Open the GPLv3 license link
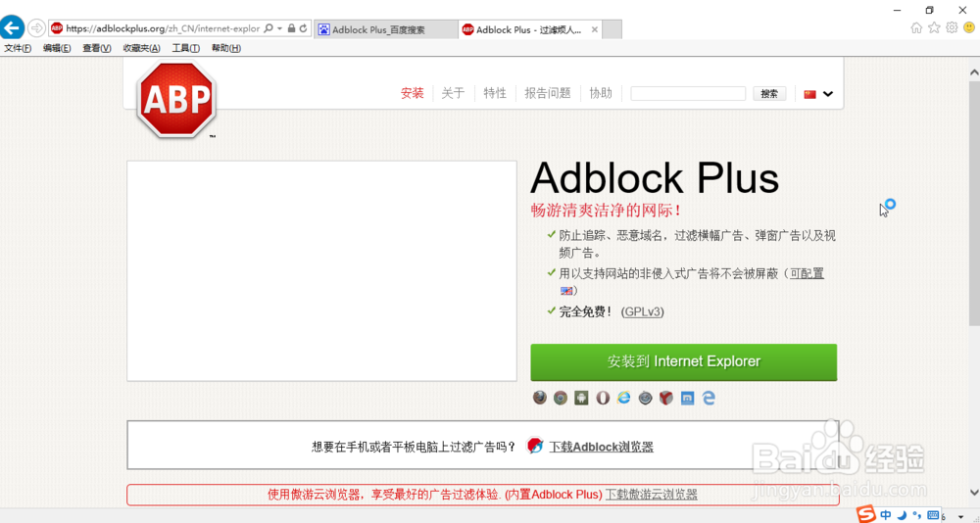The height and width of the screenshot is (523, 980). tap(643, 311)
